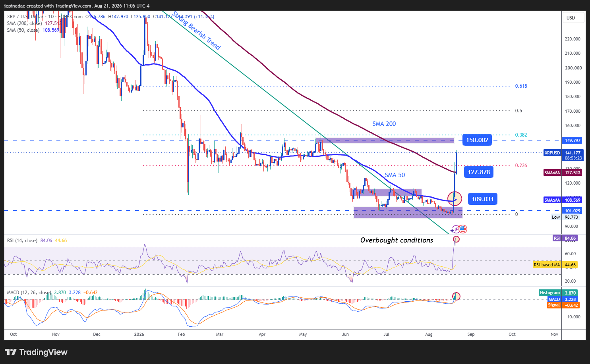This screenshot has height=364, width=590.
Task: Click the 0.236 Fibonacci level label
Action: (521, 166)
